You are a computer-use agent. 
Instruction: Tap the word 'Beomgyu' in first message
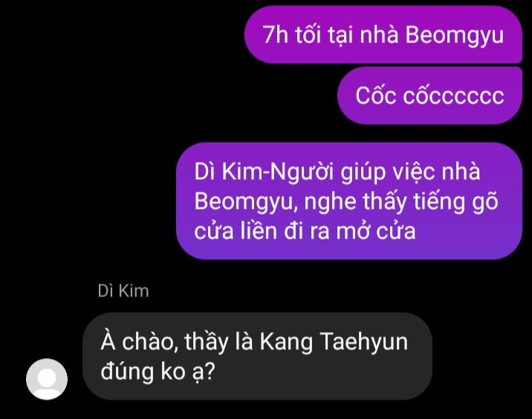455,35
